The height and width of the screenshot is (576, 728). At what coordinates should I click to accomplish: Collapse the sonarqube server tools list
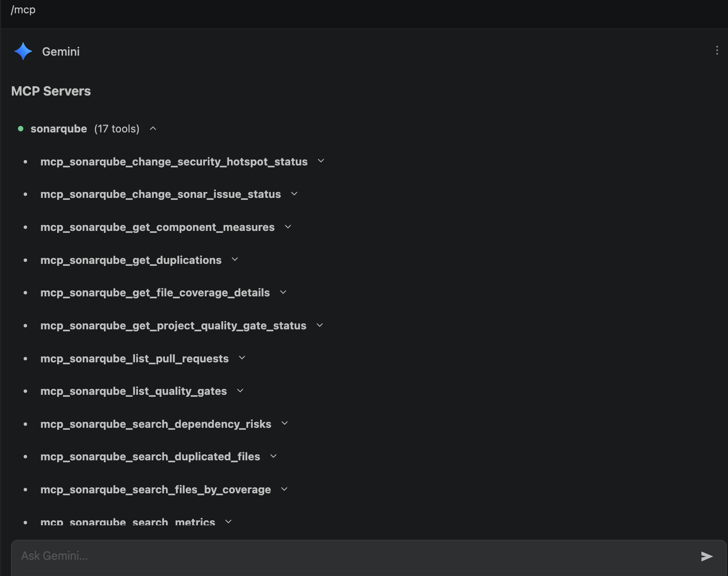tap(153, 128)
